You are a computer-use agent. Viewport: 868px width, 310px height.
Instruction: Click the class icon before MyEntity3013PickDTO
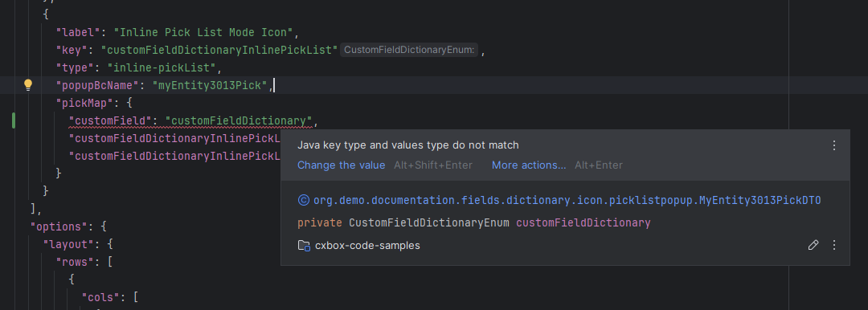(303, 201)
